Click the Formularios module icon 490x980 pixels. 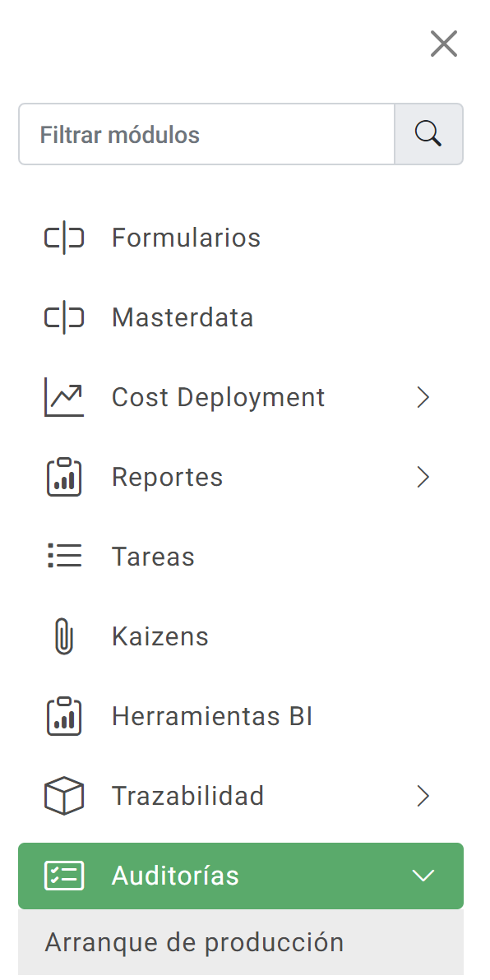64,238
